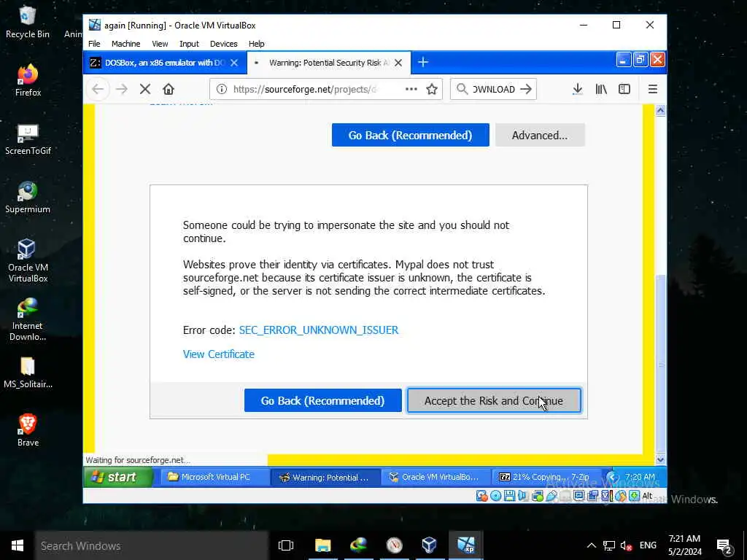Click VirtualBox optical disk indicator

pyautogui.click(x=495, y=496)
